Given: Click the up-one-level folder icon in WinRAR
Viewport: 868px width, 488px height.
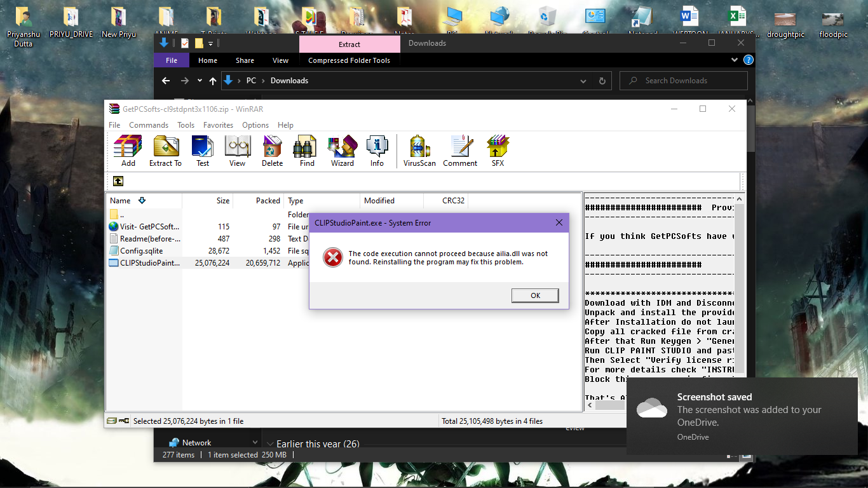Looking at the screenshot, I should pyautogui.click(x=118, y=181).
